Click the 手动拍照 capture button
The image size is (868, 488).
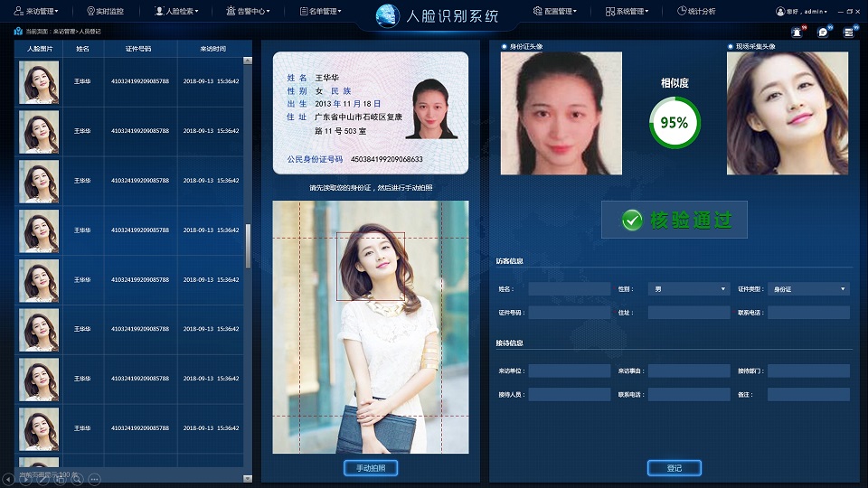coord(371,468)
